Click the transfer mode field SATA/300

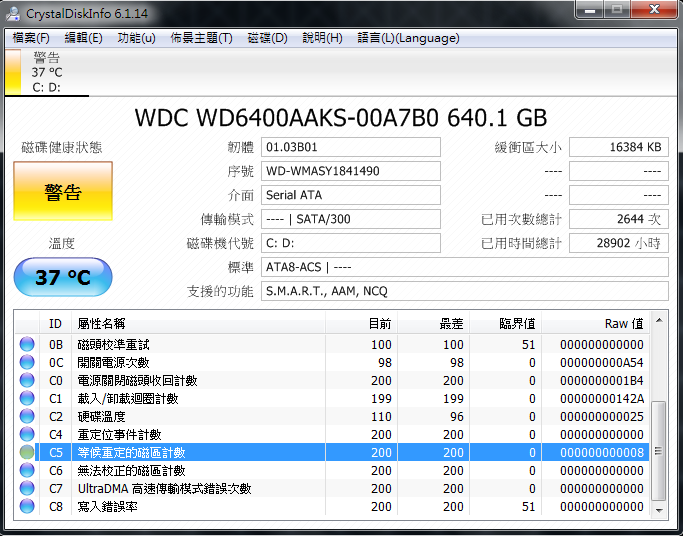351,219
